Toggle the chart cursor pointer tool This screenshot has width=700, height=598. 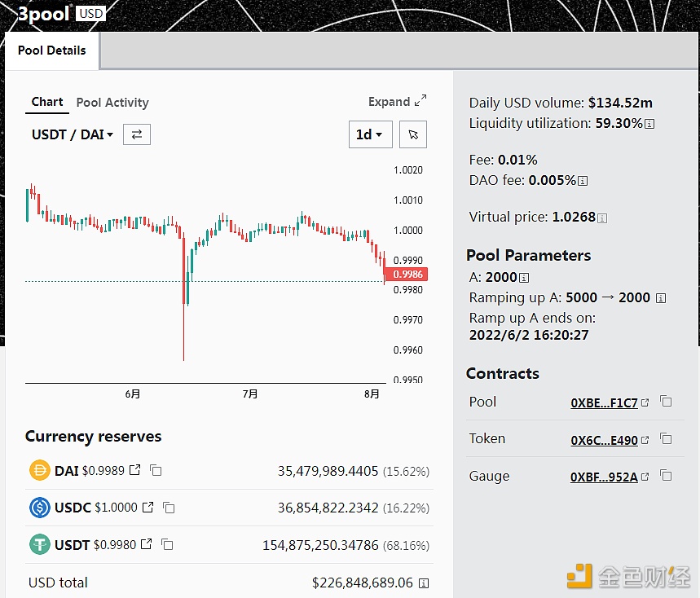pos(413,134)
